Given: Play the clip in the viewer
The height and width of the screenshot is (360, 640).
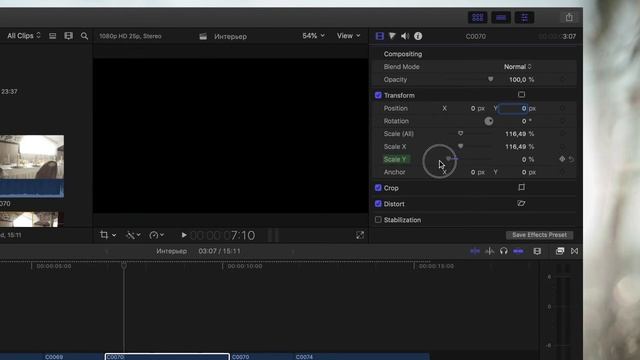Looking at the screenshot, I should (x=184, y=235).
